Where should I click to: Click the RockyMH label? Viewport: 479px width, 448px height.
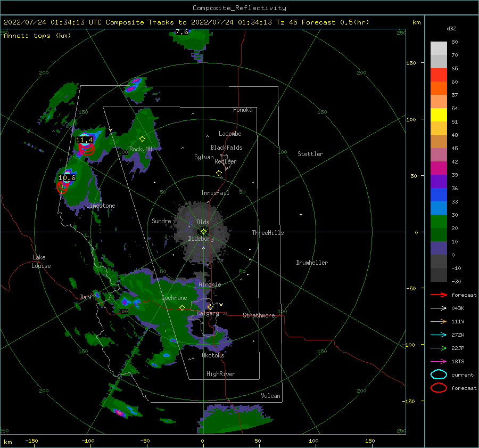(x=141, y=149)
